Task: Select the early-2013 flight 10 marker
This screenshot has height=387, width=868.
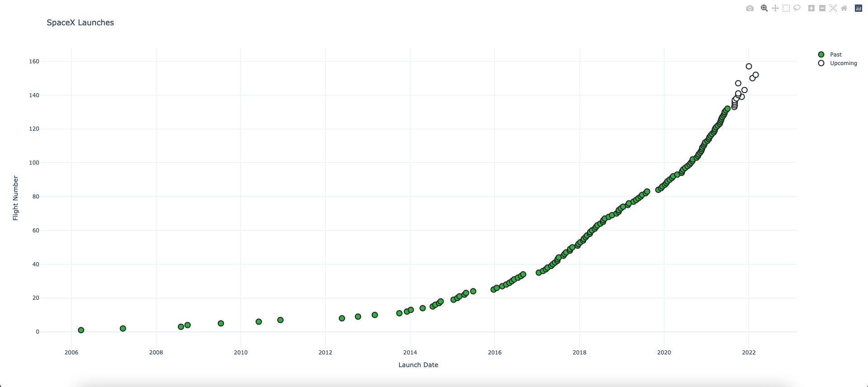Action: tap(375, 315)
